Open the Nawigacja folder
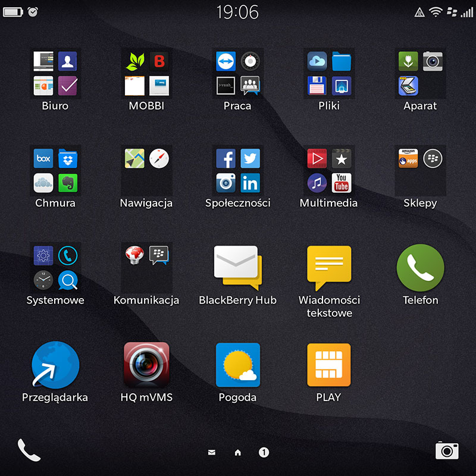 [146, 171]
